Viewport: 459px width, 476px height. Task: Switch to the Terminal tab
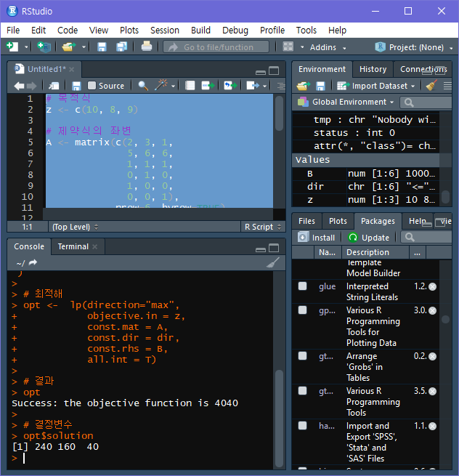73,246
